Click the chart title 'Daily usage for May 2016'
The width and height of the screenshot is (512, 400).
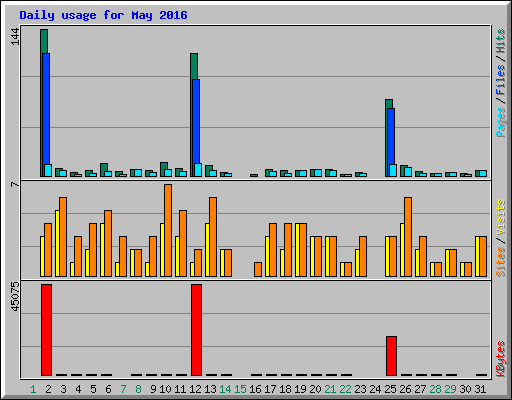click(103, 15)
